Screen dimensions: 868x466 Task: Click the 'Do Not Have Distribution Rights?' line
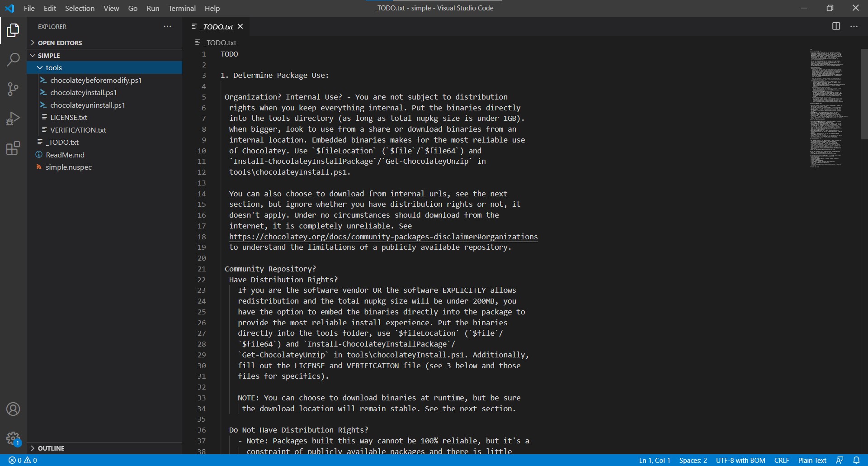point(299,430)
